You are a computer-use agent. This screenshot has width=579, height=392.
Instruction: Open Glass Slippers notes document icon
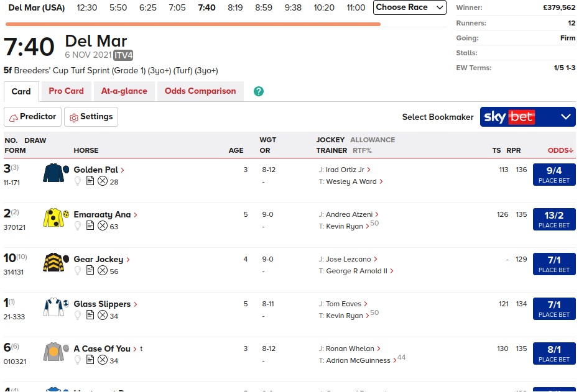[x=90, y=314]
